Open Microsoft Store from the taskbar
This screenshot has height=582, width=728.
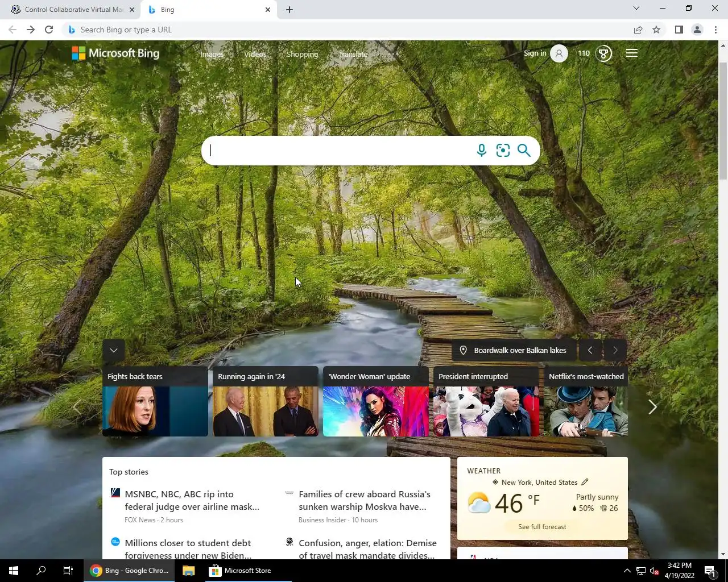[247, 571]
